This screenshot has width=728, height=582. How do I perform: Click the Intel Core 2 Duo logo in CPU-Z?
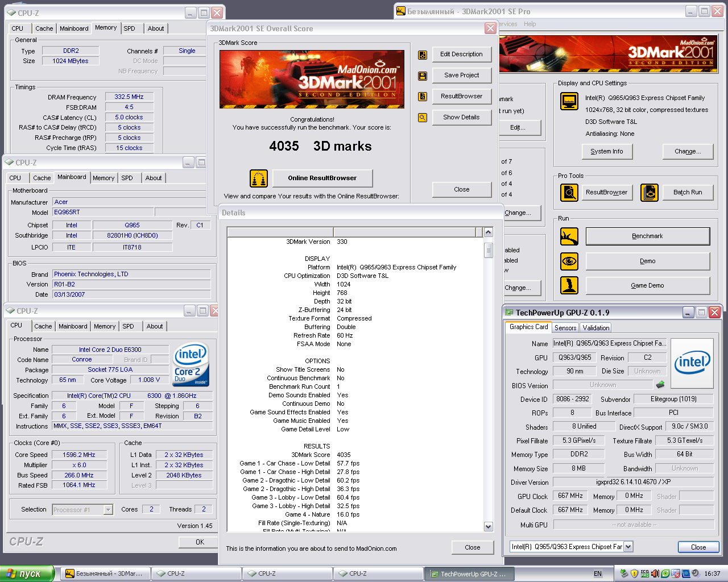[191, 364]
